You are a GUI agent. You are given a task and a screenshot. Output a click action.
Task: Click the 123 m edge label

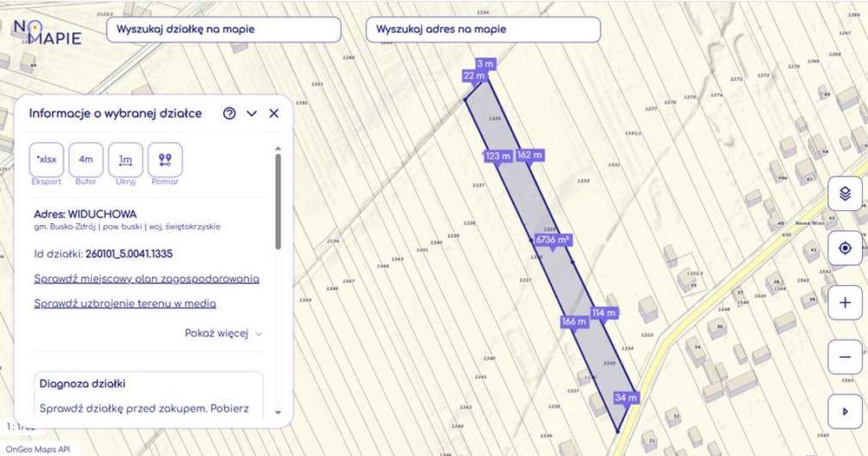(497, 156)
